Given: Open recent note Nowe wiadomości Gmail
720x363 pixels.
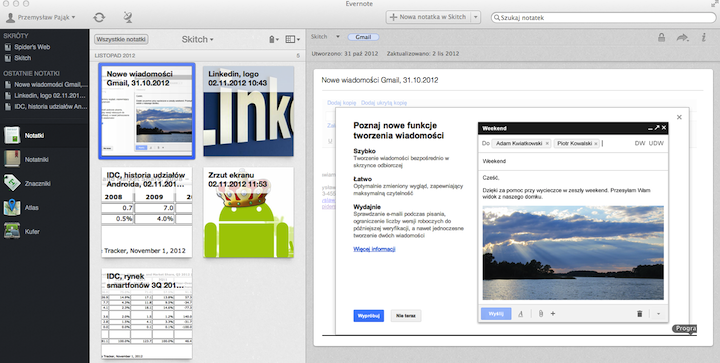Looking at the screenshot, I should click(x=46, y=84).
